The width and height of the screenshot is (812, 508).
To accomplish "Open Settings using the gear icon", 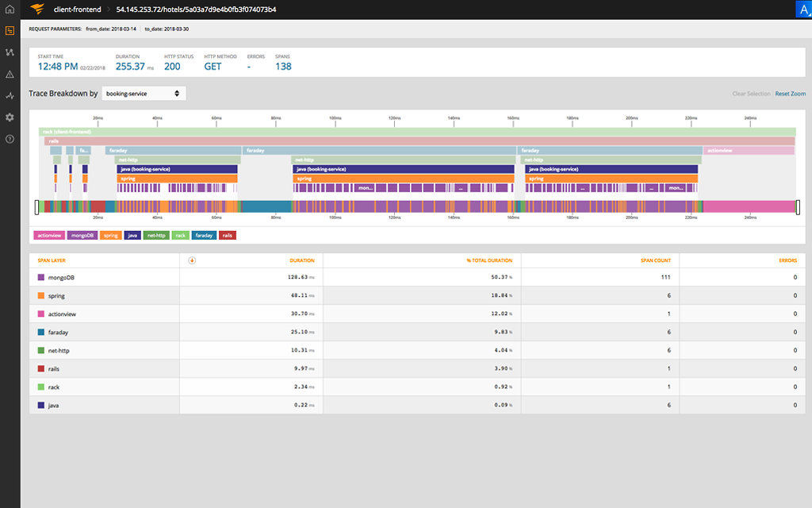I will [x=9, y=117].
